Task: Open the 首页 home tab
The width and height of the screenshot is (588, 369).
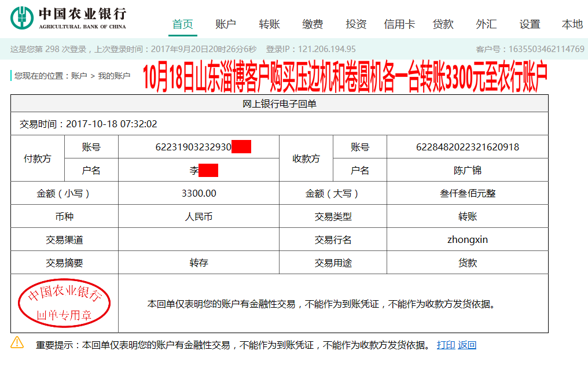Action: 182,24
